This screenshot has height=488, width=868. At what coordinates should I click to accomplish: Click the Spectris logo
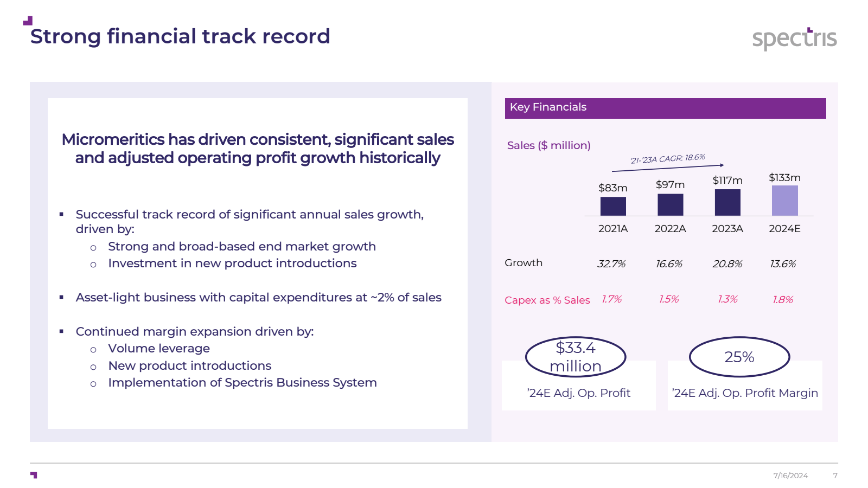click(794, 38)
